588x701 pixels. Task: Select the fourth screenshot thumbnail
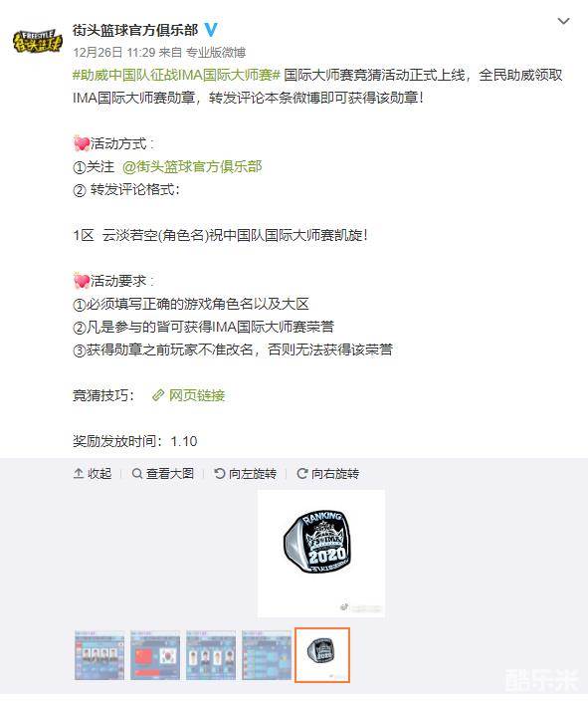[x=267, y=655]
